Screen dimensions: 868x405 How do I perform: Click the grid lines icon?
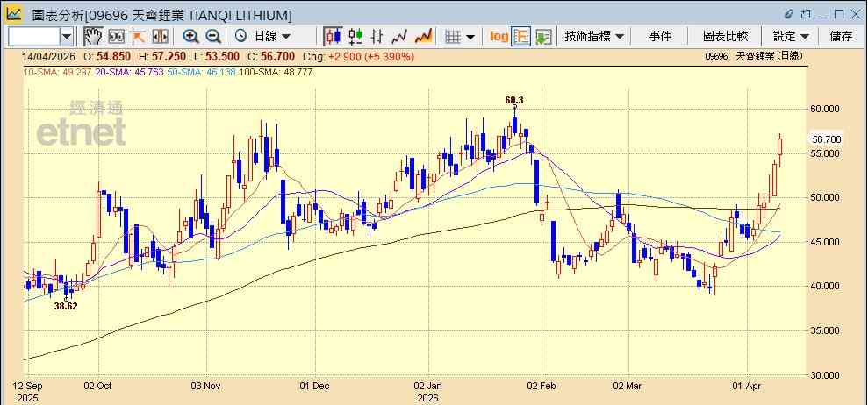pyautogui.click(x=454, y=37)
